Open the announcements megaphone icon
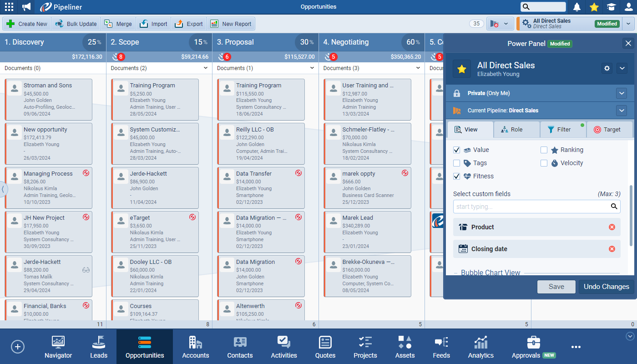 pyautogui.click(x=26, y=7)
